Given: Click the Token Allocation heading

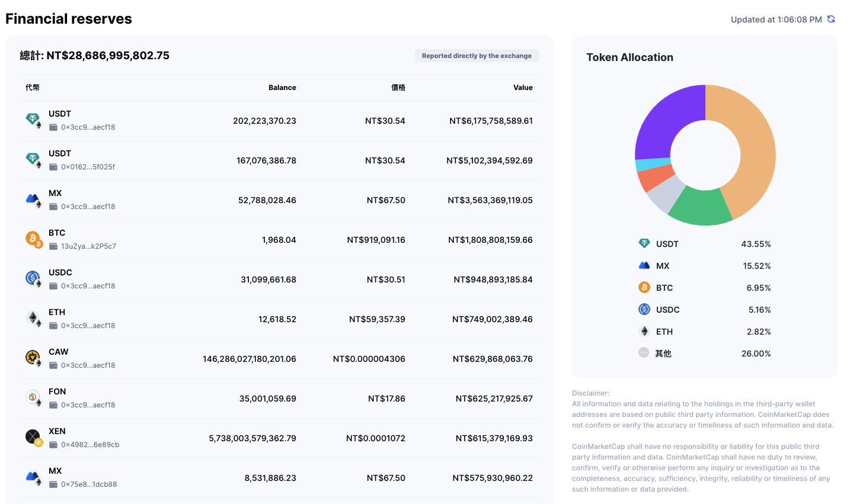Looking at the screenshot, I should pos(630,57).
